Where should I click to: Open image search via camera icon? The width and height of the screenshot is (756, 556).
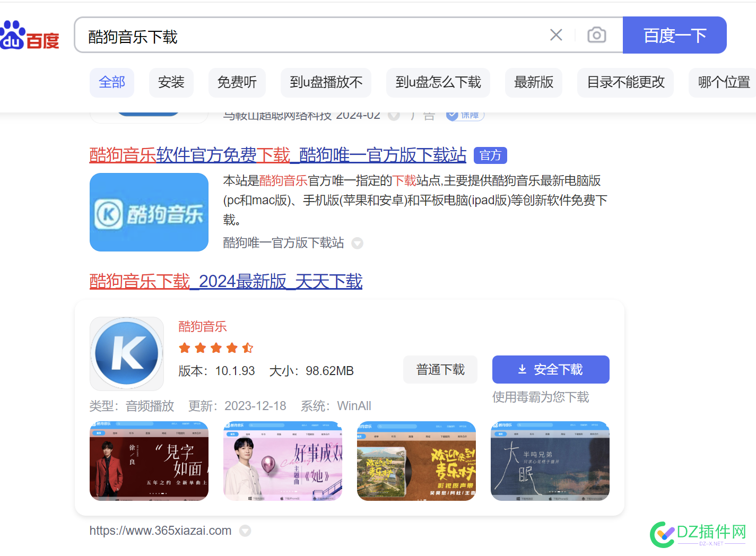point(596,34)
